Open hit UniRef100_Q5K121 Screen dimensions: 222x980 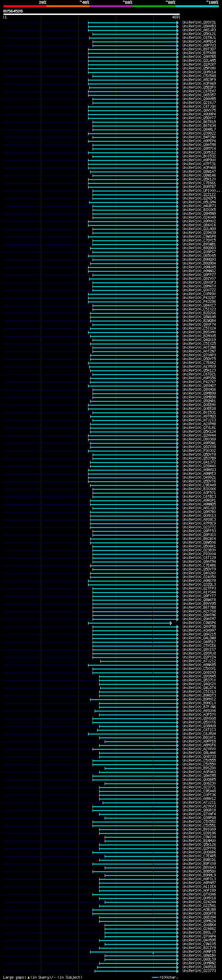(199, 34)
